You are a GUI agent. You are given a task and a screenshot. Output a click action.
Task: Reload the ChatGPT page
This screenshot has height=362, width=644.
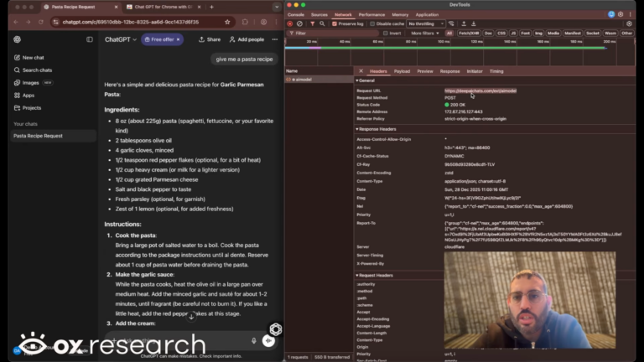[x=40, y=22]
